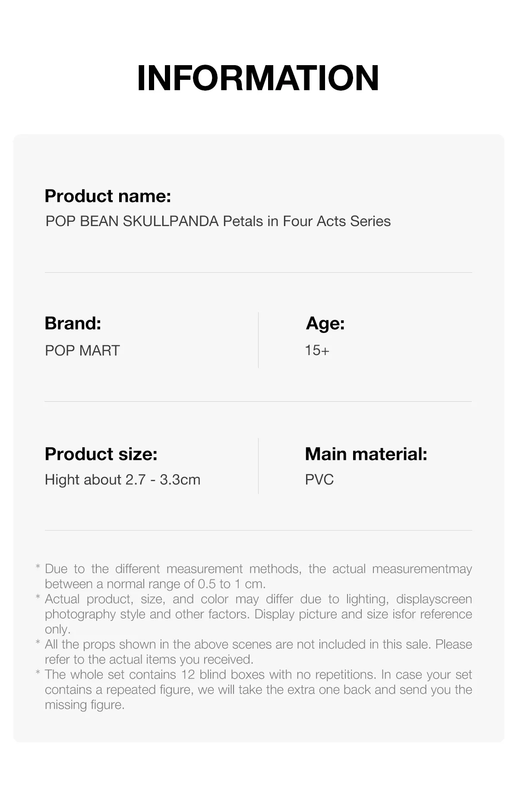Select the Main material label
This screenshot has width=518, height=812.
(366, 454)
